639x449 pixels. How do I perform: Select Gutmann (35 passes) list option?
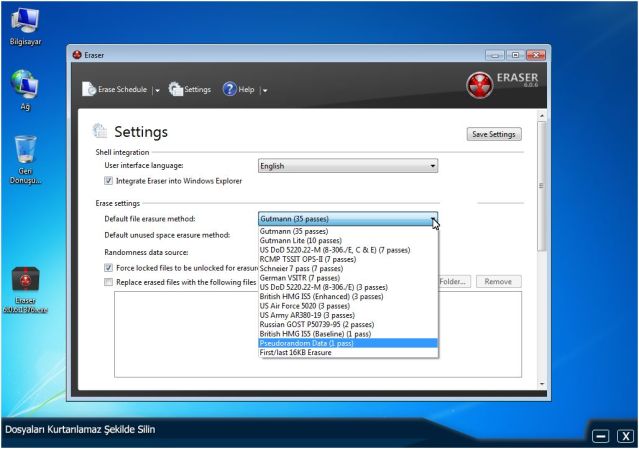(x=348, y=231)
